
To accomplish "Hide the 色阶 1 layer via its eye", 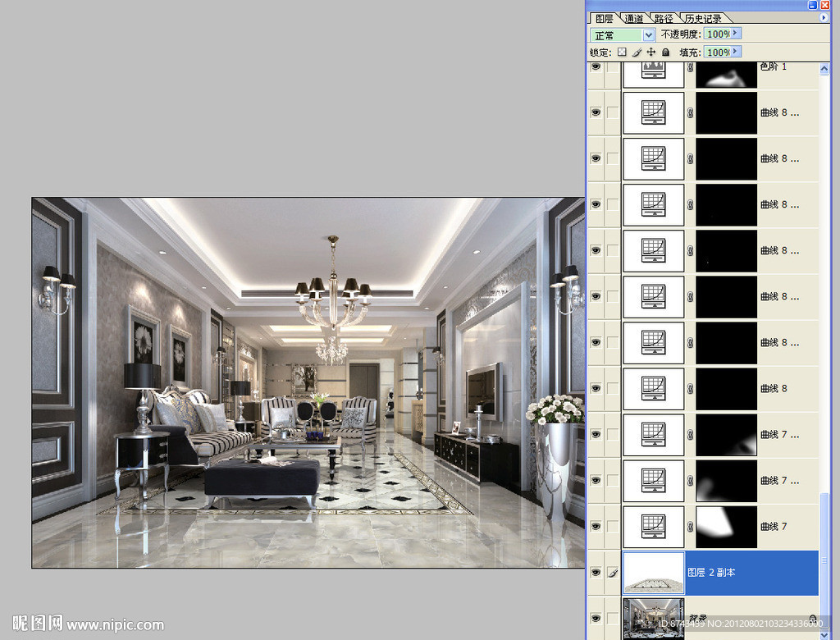I will [x=596, y=67].
